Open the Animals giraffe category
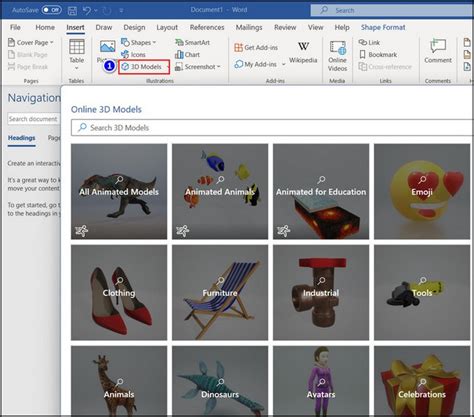The height and width of the screenshot is (417, 474). coord(119,381)
